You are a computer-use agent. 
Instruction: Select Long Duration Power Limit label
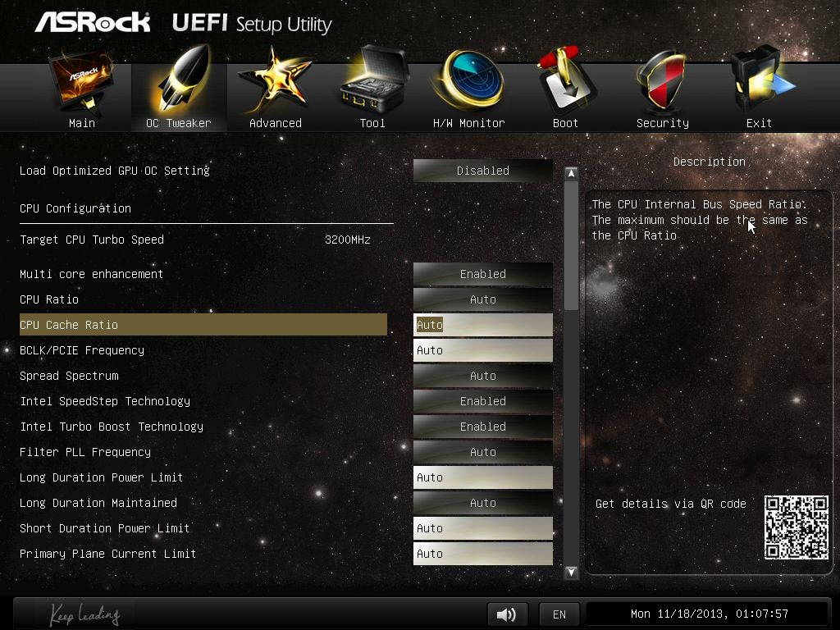[x=101, y=477]
